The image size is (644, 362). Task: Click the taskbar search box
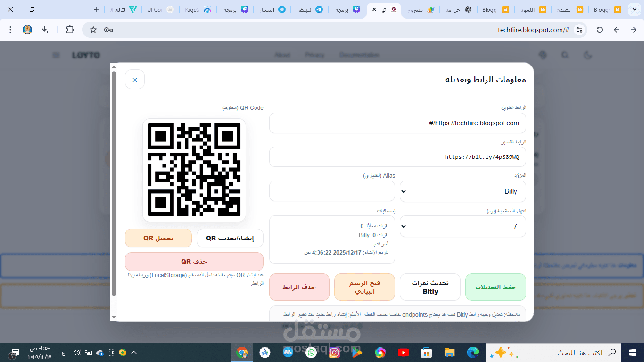pos(553,353)
